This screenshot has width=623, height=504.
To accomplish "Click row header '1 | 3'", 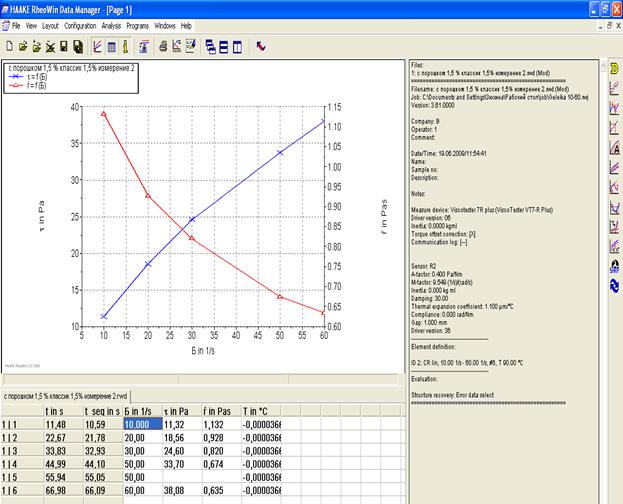I will 22,451.
